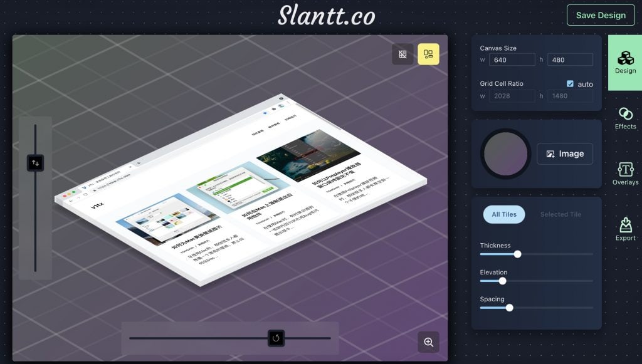Open the Effects tab
Viewport: 642px width, 364px height.
[x=625, y=118]
